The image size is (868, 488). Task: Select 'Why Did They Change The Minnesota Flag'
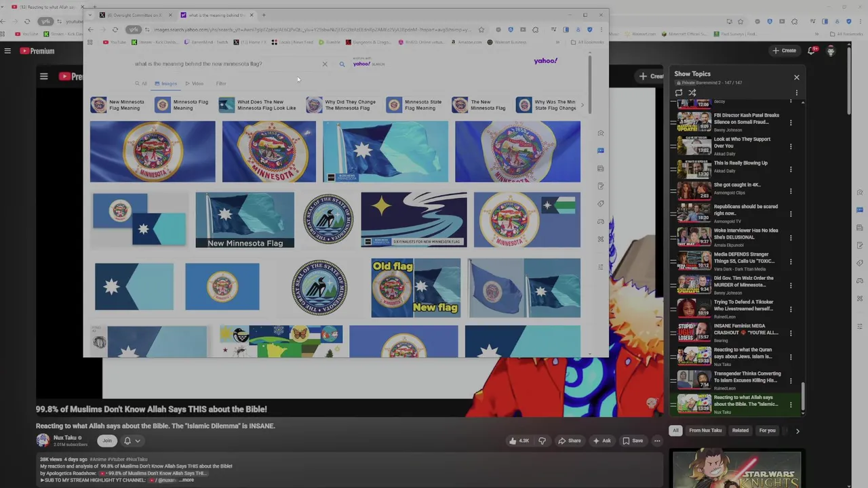tap(340, 104)
